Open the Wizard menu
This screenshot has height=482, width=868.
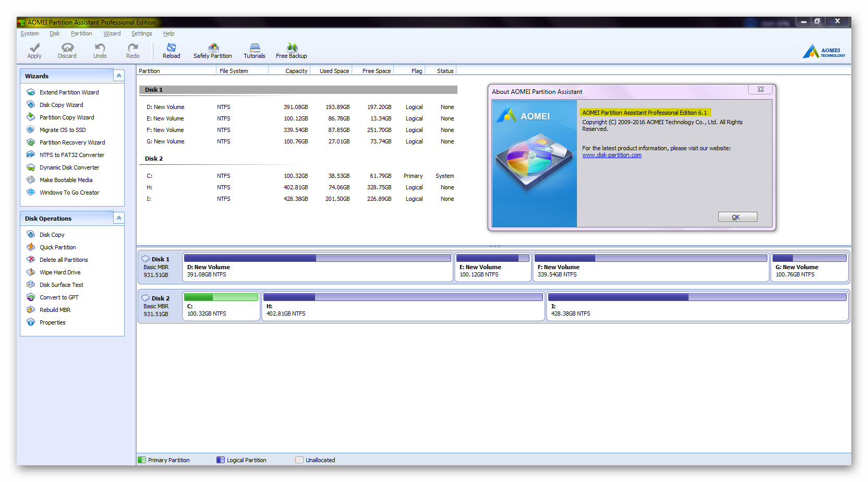point(112,33)
